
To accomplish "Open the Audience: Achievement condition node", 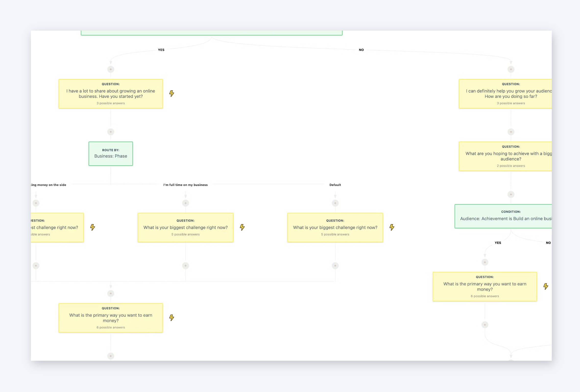I will click(503, 216).
